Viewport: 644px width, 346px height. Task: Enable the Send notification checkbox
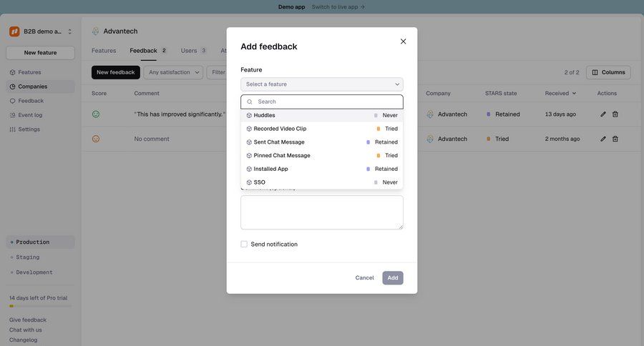(244, 244)
